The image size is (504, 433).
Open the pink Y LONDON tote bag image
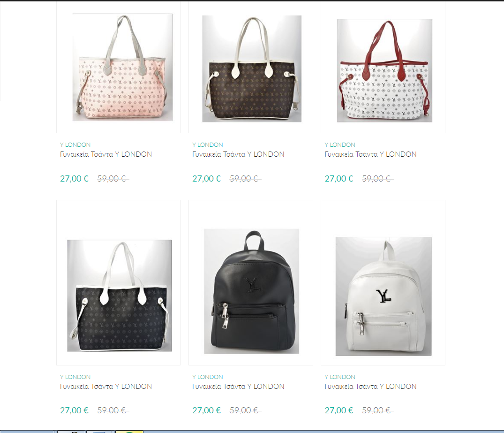(122, 67)
